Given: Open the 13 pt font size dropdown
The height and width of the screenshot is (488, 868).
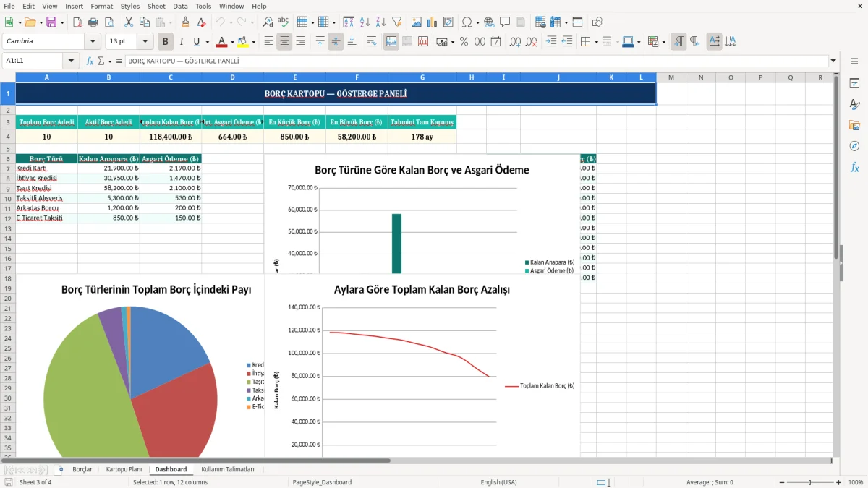Looking at the screenshot, I should point(145,42).
